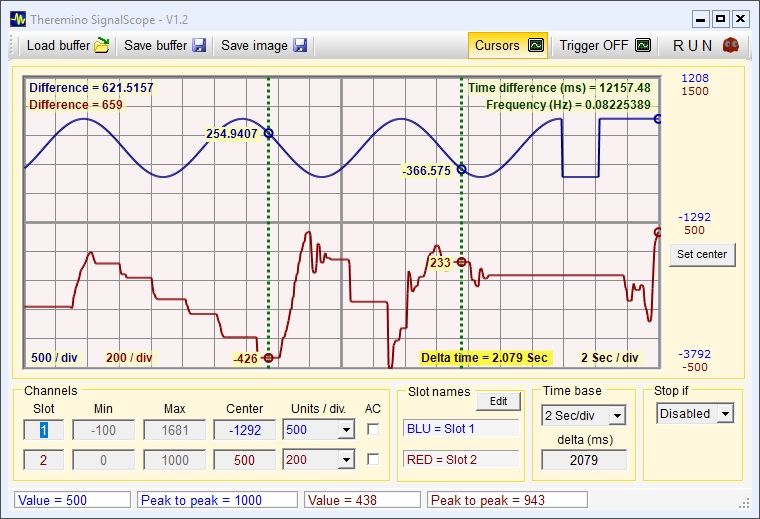
Task: Click the R U N toolbar text
Action: pyautogui.click(x=693, y=45)
